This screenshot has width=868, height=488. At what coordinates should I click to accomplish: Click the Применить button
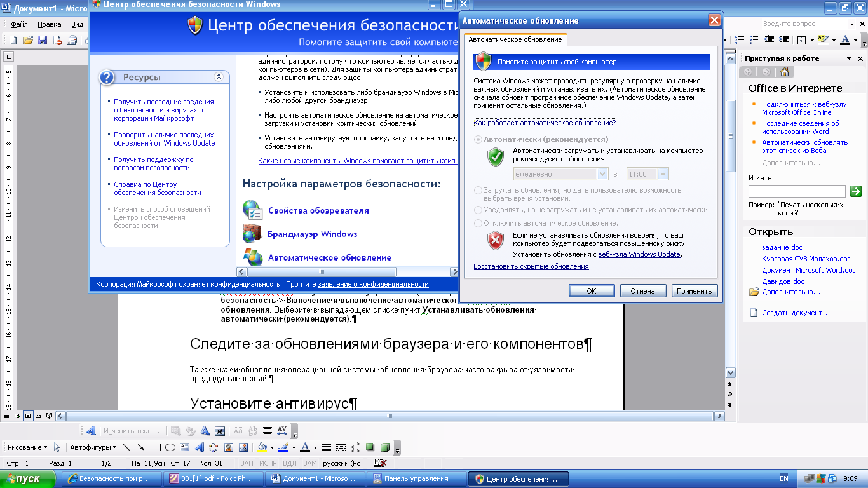(694, 291)
